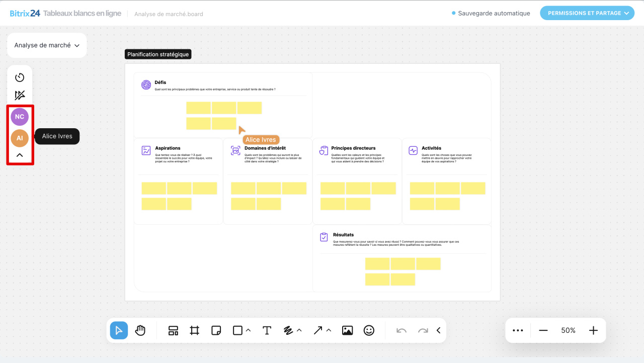
Task: Click the NC user avatar
Action: point(20,117)
